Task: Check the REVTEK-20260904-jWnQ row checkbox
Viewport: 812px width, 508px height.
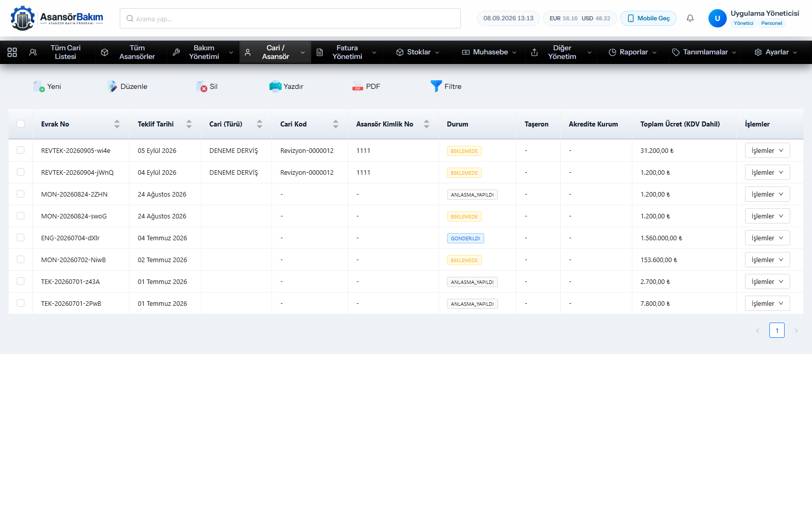Action: point(20,172)
